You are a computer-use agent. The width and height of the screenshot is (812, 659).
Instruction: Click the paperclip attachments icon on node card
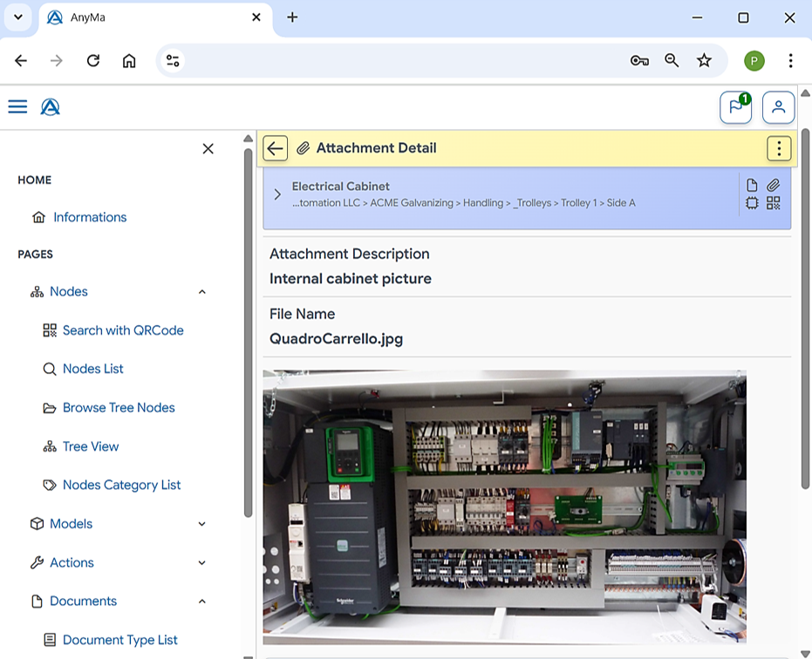pyautogui.click(x=773, y=185)
